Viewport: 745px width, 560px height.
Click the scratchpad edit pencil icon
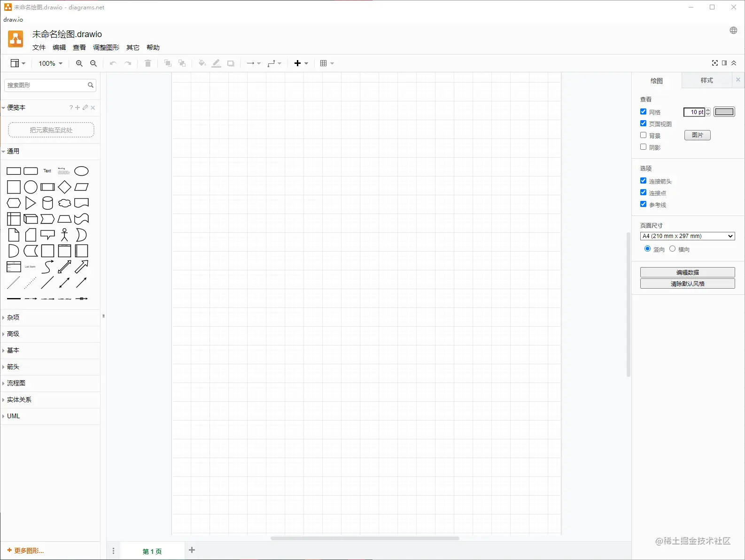point(85,107)
